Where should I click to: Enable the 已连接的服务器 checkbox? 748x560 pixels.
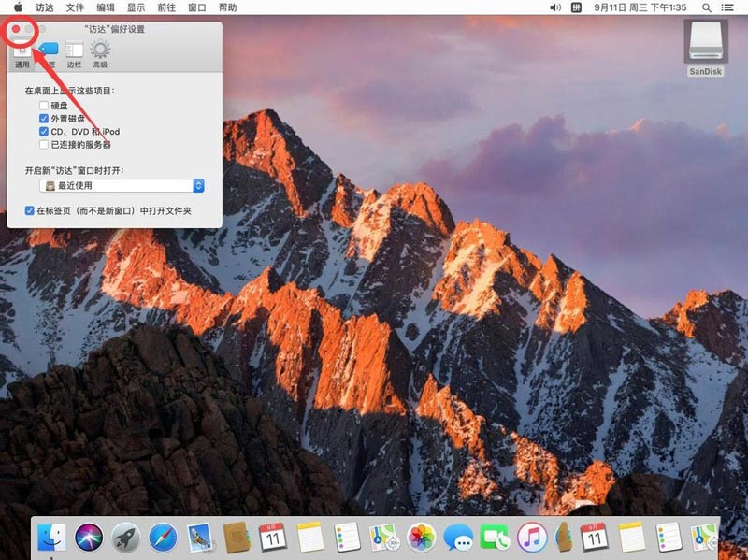(x=44, y=145)
